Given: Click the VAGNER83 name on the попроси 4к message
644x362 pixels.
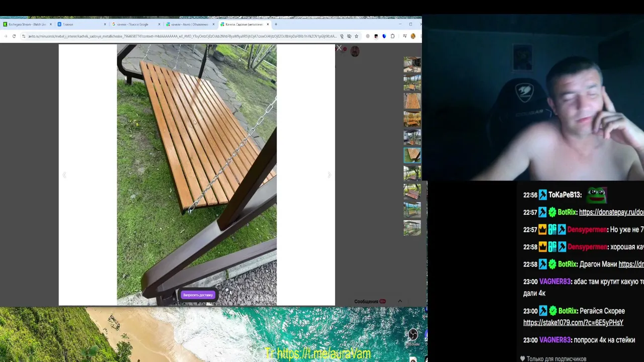Looking at the screenshot, I should point(555,340).
